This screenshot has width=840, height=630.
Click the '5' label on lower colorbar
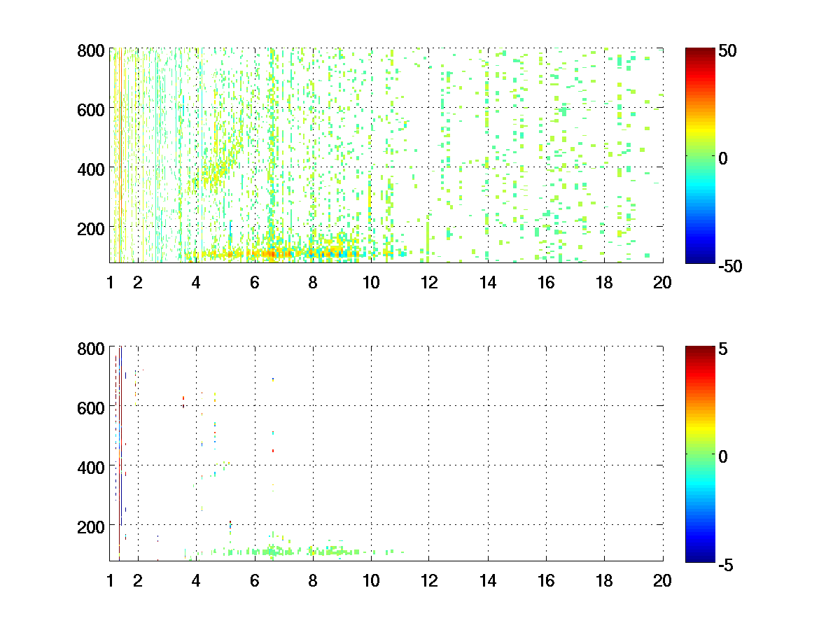coord(724,349)
